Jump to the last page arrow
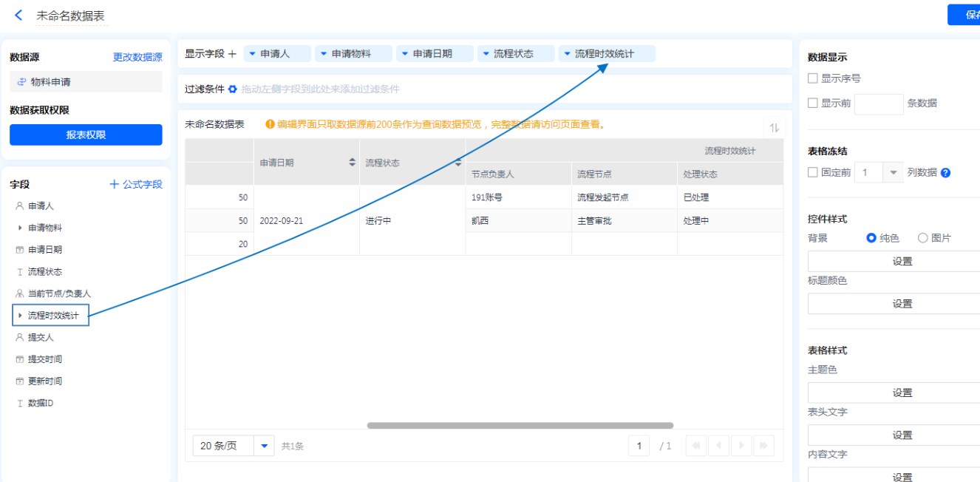The width and height of the screenshot is (980, 482). tap(764, 446)
